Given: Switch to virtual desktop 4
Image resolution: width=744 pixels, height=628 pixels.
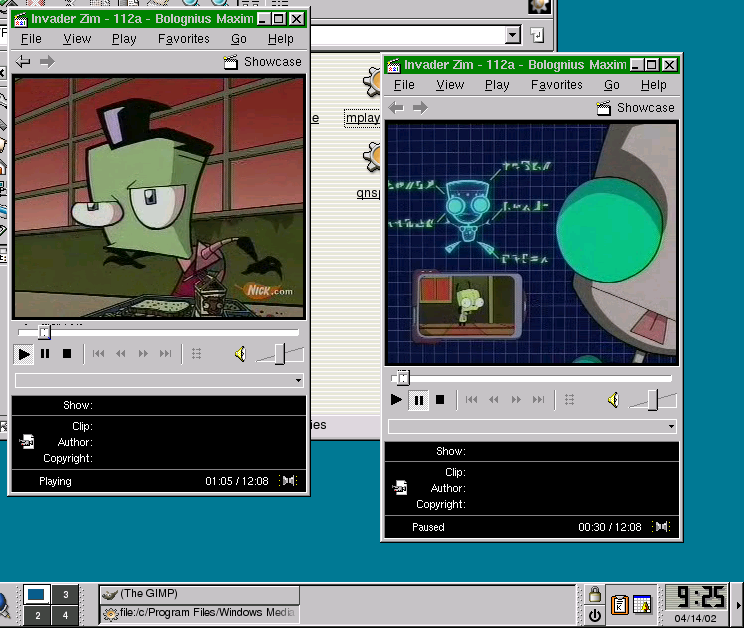Looking at the screenshot, I should pyautogui.click(x=65, y=616).
